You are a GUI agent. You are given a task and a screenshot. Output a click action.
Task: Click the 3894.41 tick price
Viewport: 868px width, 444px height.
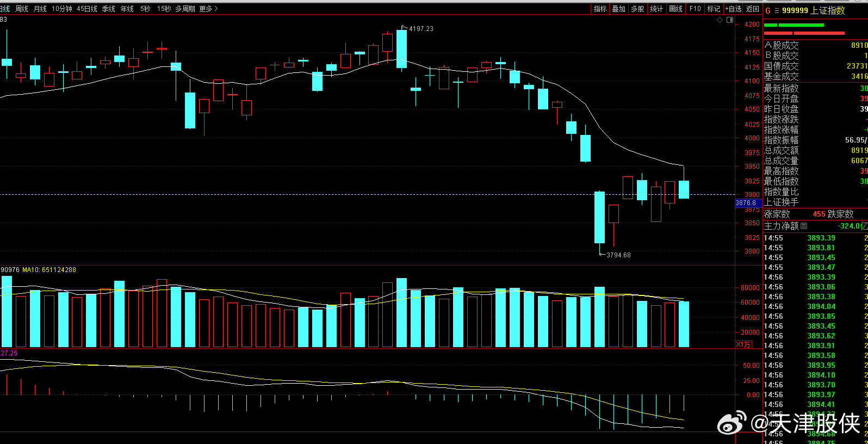[x=821, y=404]
